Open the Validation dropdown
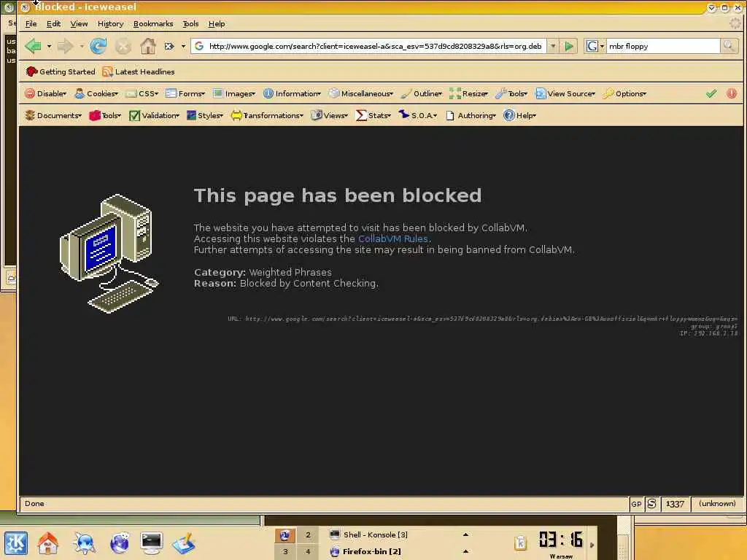Screen dimensions: 747x560 [155, 116]
